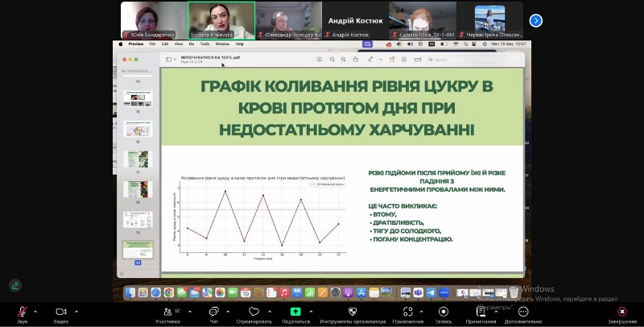Open Messages from the Mac dock
This screenshot has width=644, height=327.
pos(182,292)
